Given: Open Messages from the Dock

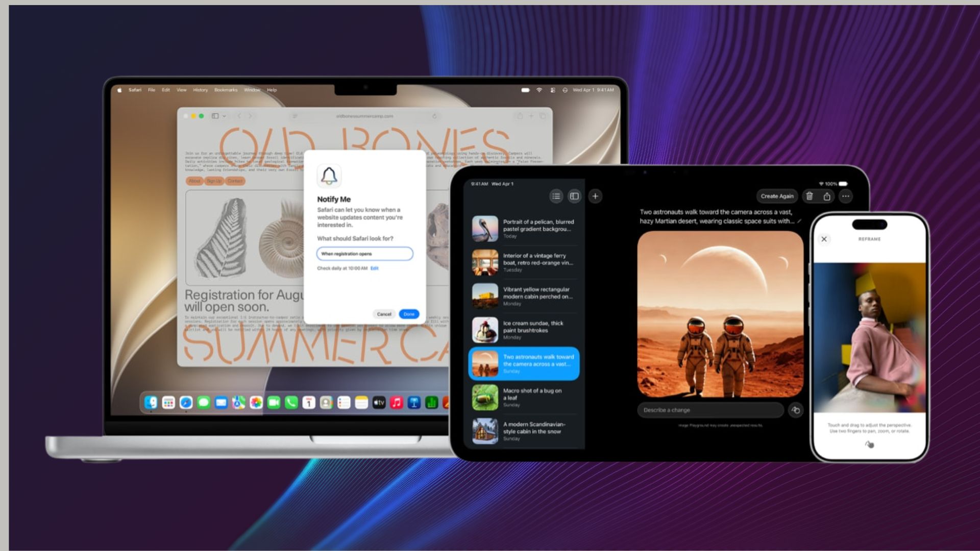Looking at the screenshot, I should click(204, 403).
